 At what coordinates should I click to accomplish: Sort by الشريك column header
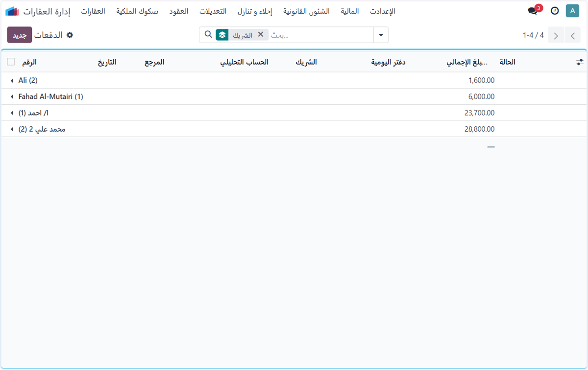[306, 62]
